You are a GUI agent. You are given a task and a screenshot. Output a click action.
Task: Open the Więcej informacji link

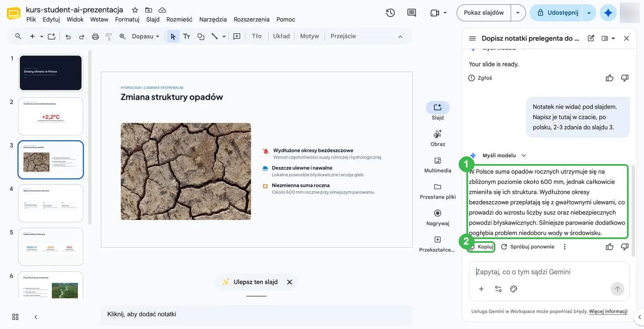pyautogui.click(x=608, y=312)
